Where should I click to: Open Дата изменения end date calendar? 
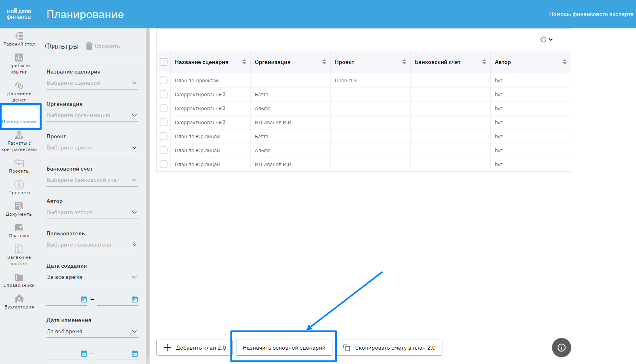[135, 354]
